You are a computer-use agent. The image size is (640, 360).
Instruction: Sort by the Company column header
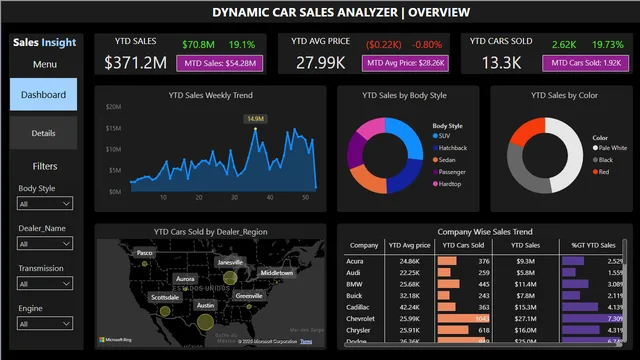(x=364, y=245)
